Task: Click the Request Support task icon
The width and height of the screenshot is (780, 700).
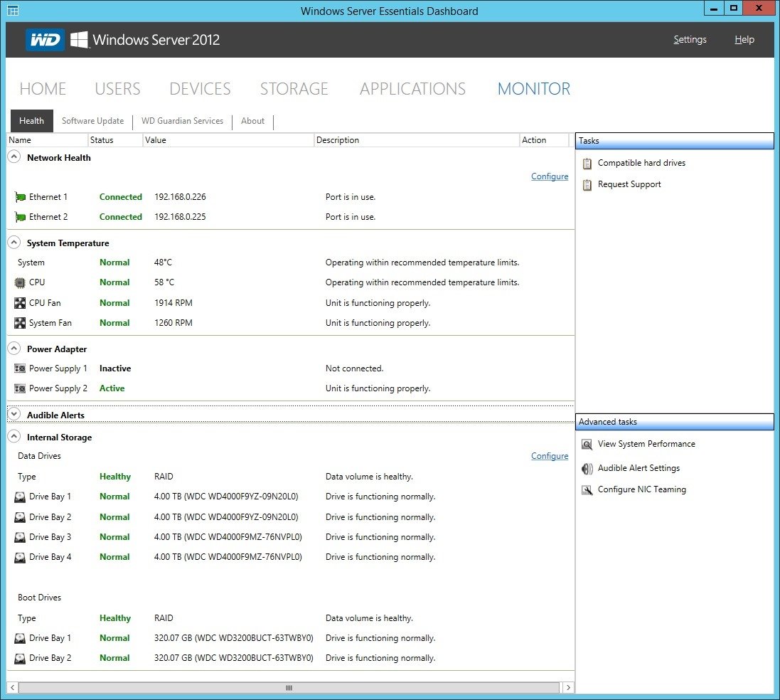Action: [x=587, y=185]
